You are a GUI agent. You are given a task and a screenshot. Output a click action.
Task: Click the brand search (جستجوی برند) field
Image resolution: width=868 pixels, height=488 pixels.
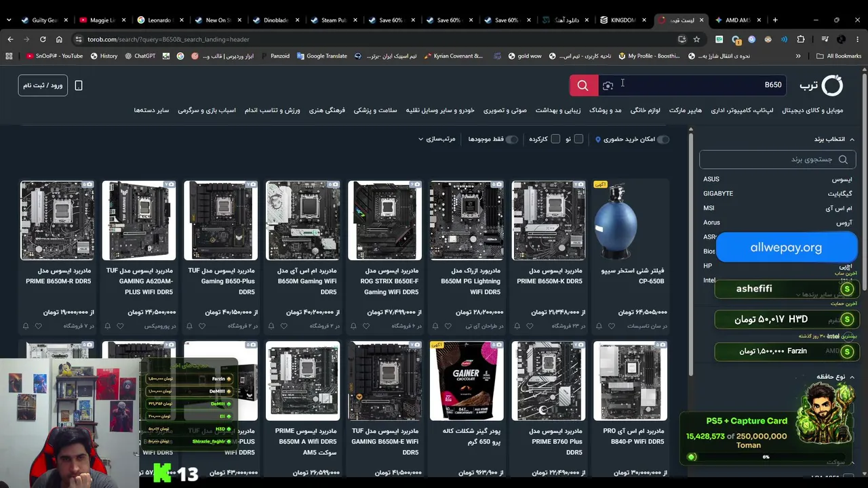tap(777, 159)
